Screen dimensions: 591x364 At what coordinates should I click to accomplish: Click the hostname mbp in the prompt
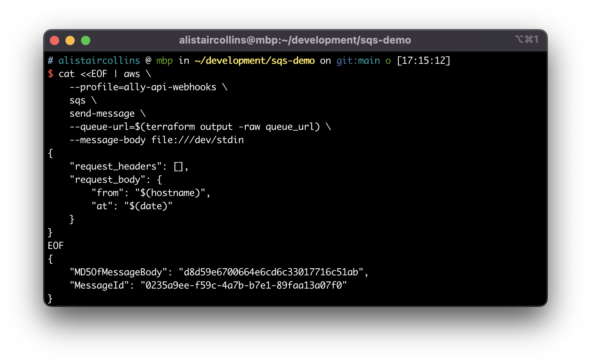pyautogui.click(x=164, y=61)
